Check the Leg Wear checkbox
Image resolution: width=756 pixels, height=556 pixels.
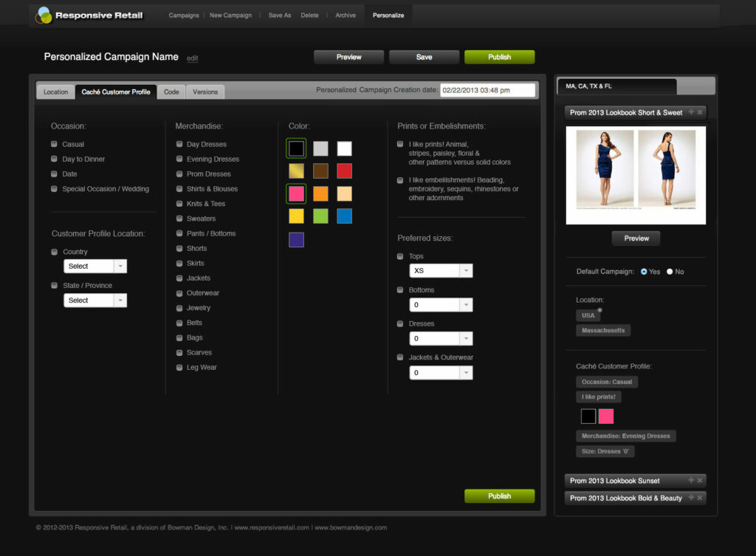pyautogui.click(x=179, y=367)
